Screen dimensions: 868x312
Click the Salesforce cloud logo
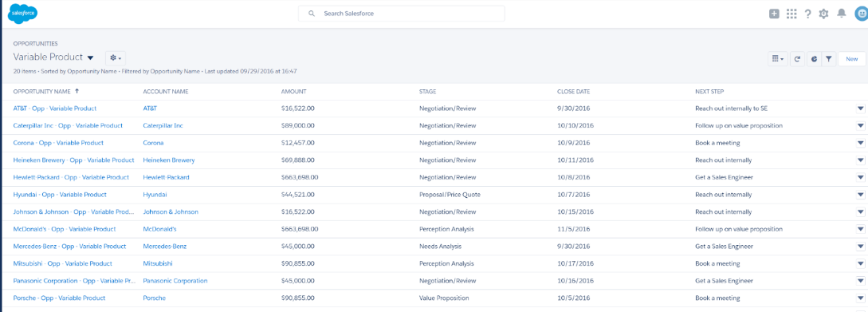(22, 14)
